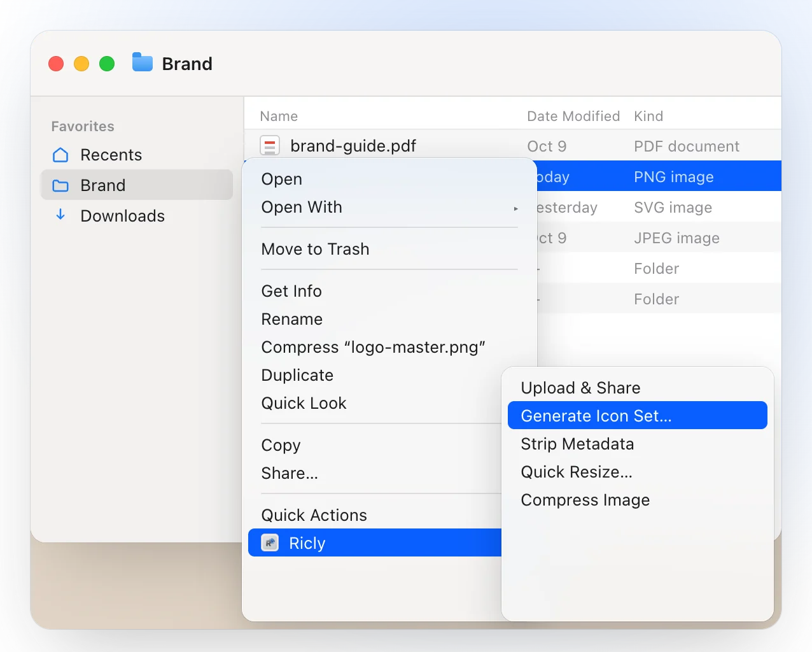Screen dimensions: 812x652
Task: Click the green full-screen window button
Action: 107,64
